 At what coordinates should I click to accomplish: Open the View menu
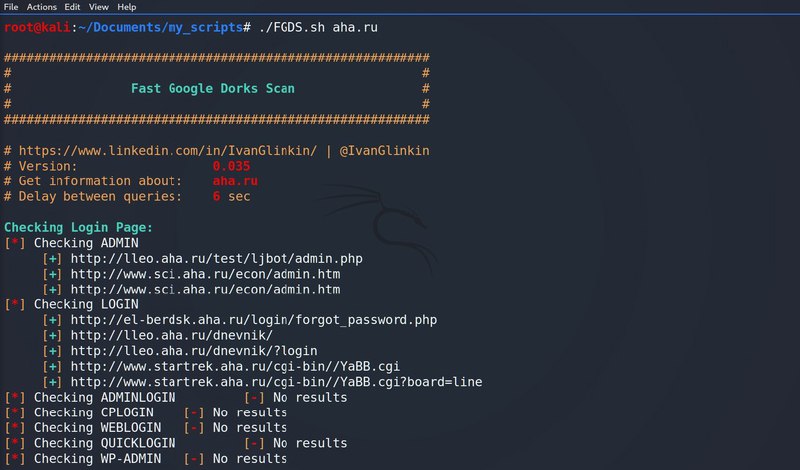point(98,7)
